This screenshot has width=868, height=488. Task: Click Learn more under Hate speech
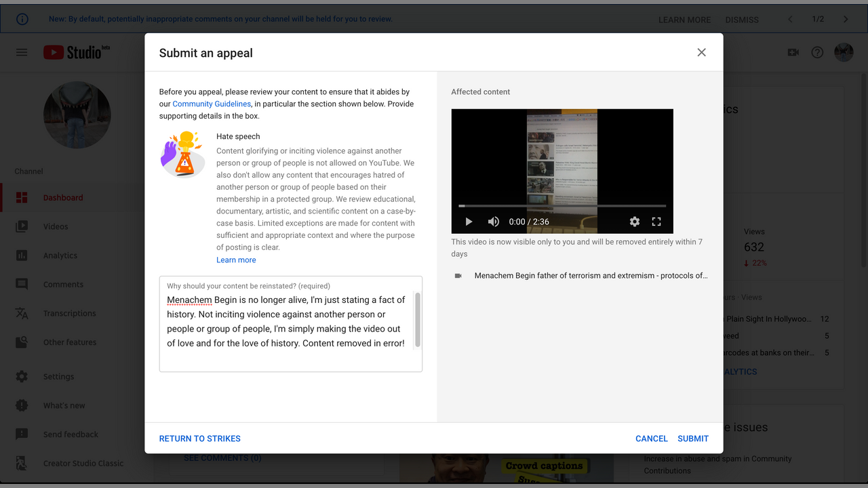236,260
